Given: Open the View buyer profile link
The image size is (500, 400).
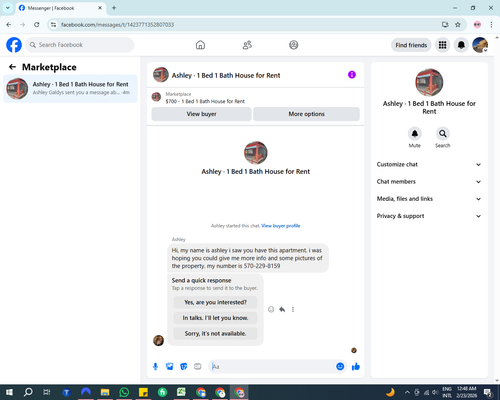Looking at the screenshot, I should tap(281, 226).
